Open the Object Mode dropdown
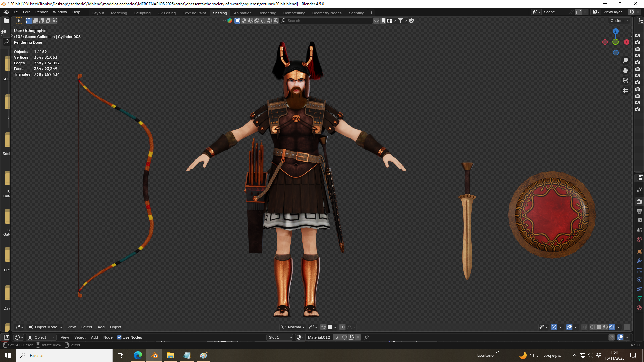This screenshot has height=362, width=644. tap(45, 327)
